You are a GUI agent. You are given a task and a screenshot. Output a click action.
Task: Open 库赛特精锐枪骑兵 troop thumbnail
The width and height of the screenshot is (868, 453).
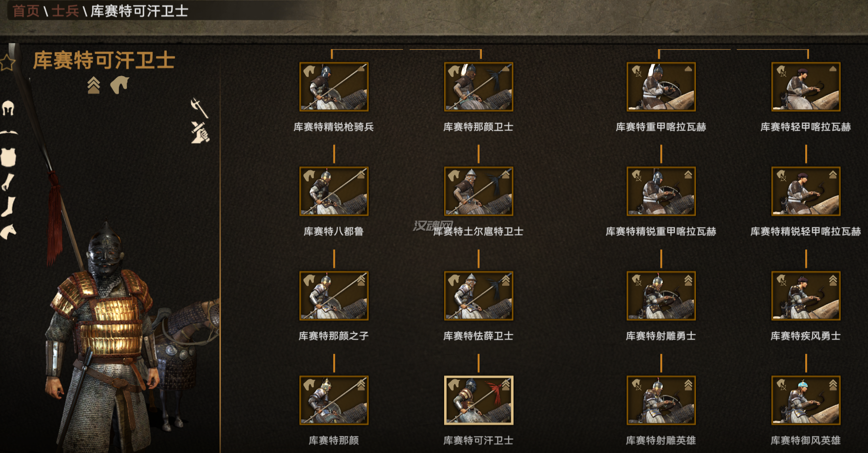point(334,87)
